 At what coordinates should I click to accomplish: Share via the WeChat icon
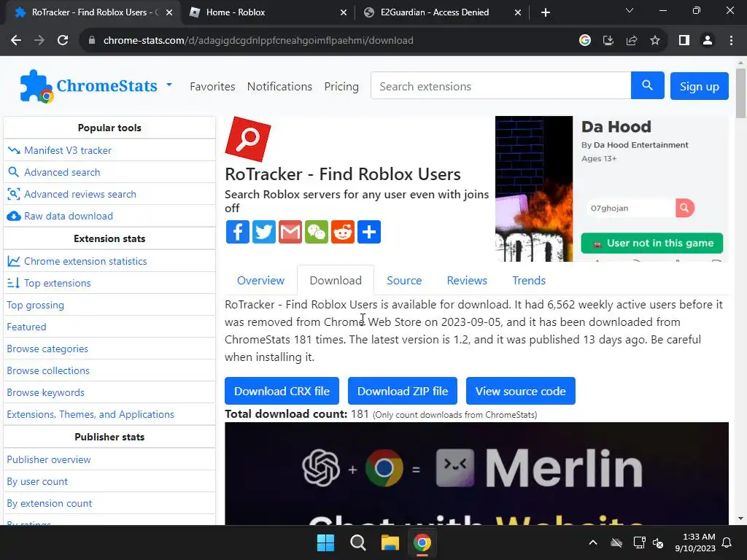click(x=317, y=232)
